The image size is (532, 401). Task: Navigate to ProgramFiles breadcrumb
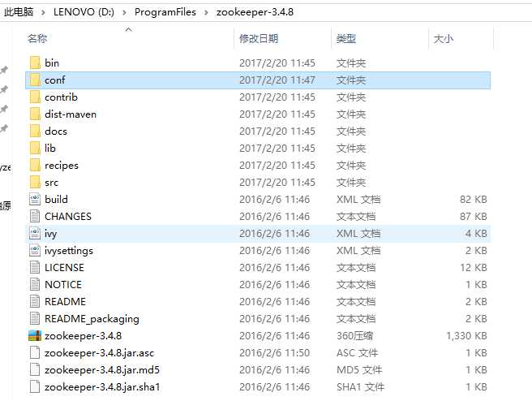point(165,12)
